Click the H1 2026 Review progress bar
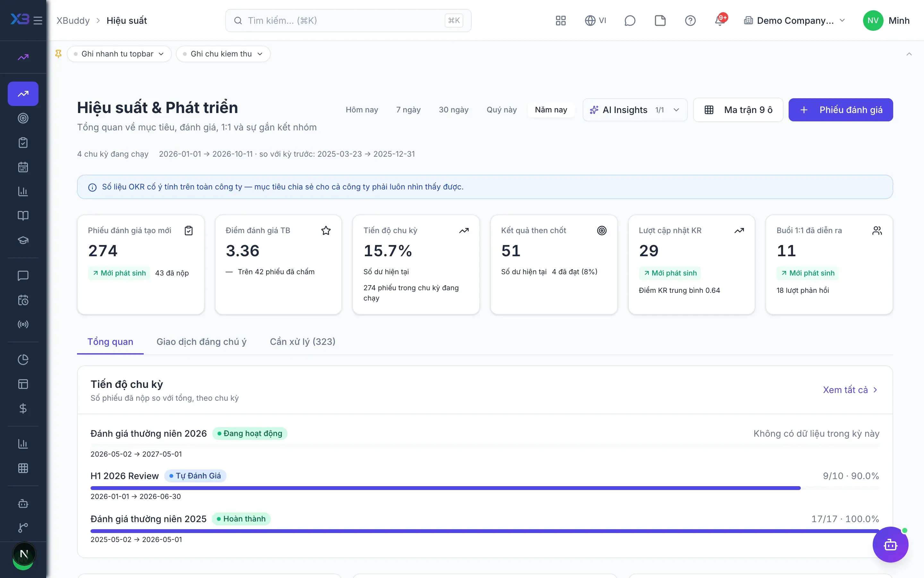This screenshot has height=578, width=924. [485, 488]
